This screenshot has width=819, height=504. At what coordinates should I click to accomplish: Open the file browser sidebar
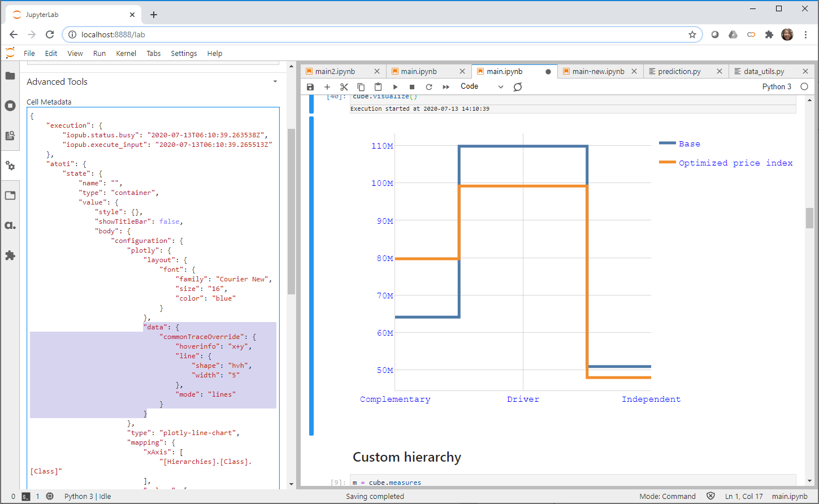click(x=10, y=76)
